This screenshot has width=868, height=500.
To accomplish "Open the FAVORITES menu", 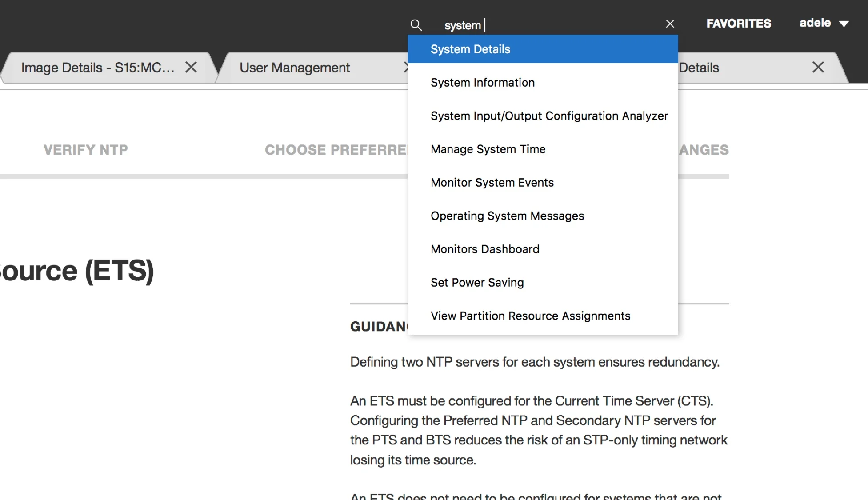I will pyautogui.click(x=739, y=24).
